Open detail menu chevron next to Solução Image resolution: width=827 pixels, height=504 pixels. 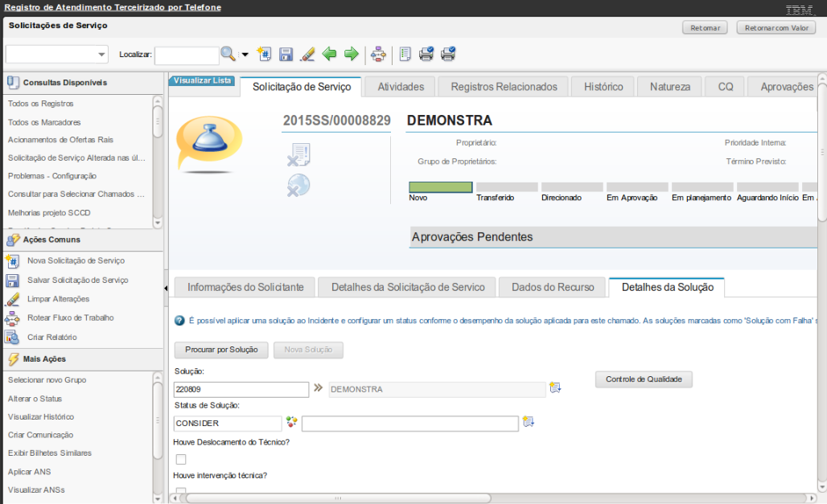319,388
